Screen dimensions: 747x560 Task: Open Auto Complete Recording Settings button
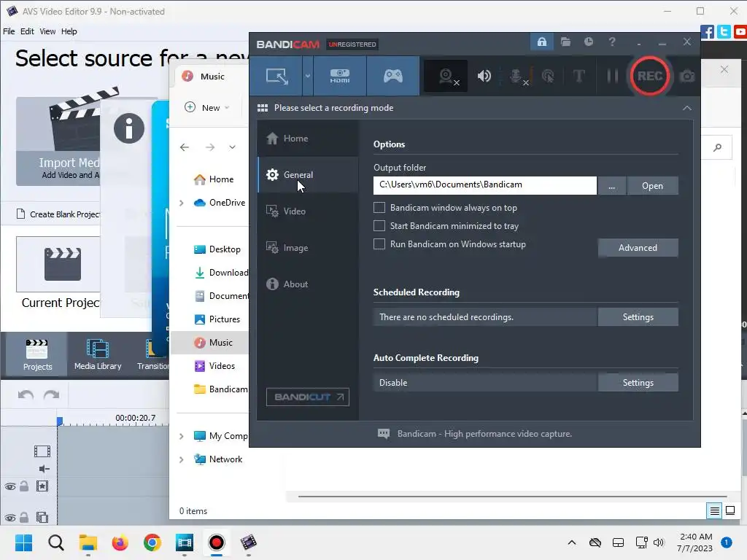(x=638, y=383)
